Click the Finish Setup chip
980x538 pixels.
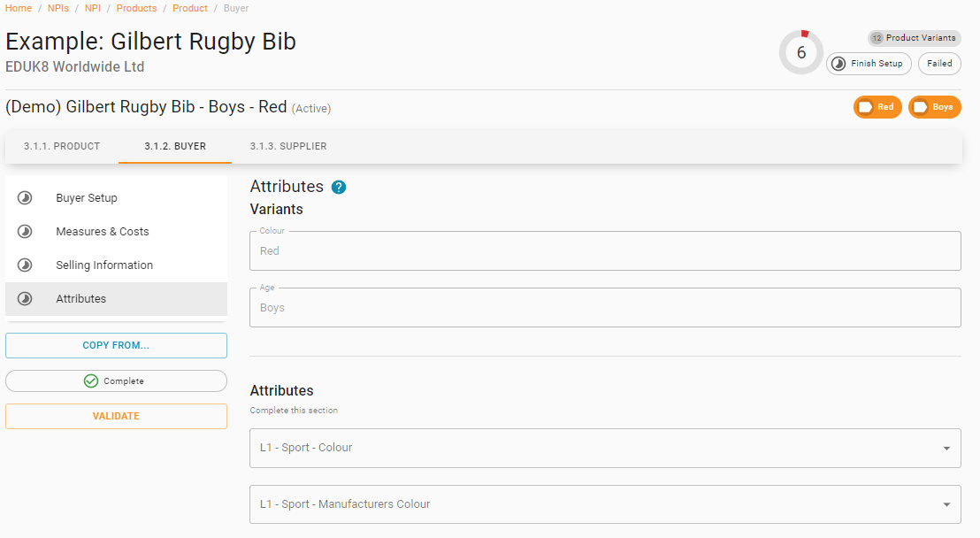869,64
